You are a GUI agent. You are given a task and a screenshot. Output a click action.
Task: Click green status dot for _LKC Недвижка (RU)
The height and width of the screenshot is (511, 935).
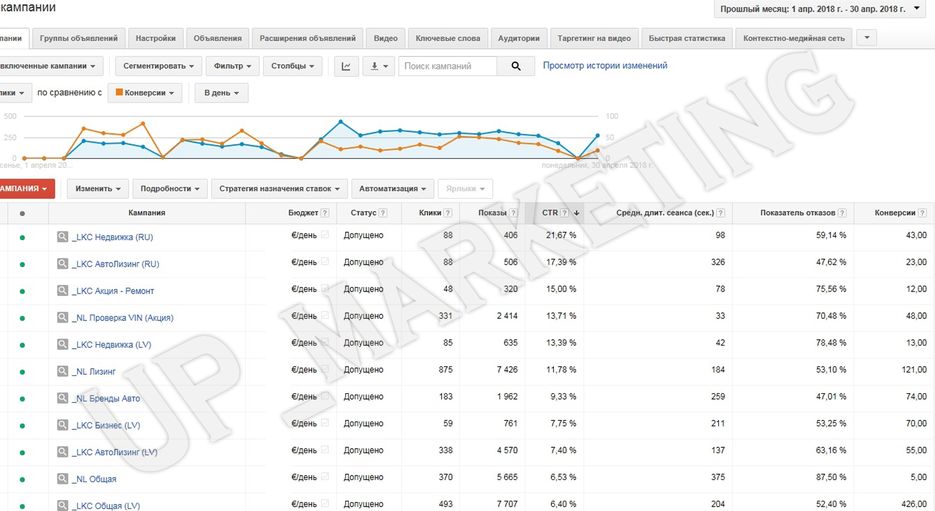pos(22,237)
